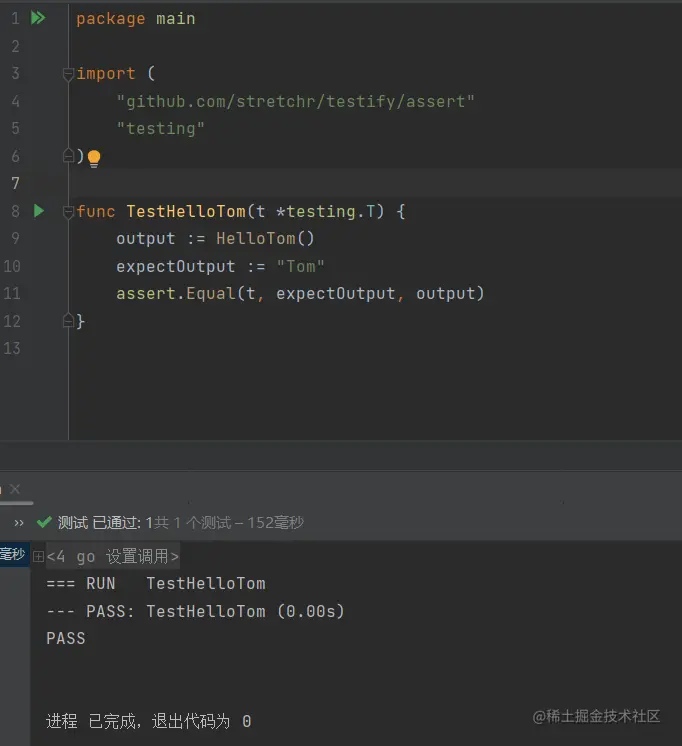This screenshot has width=682, height=746.
Task: Click the import keyword on line 3
Action: click(106, 73)
